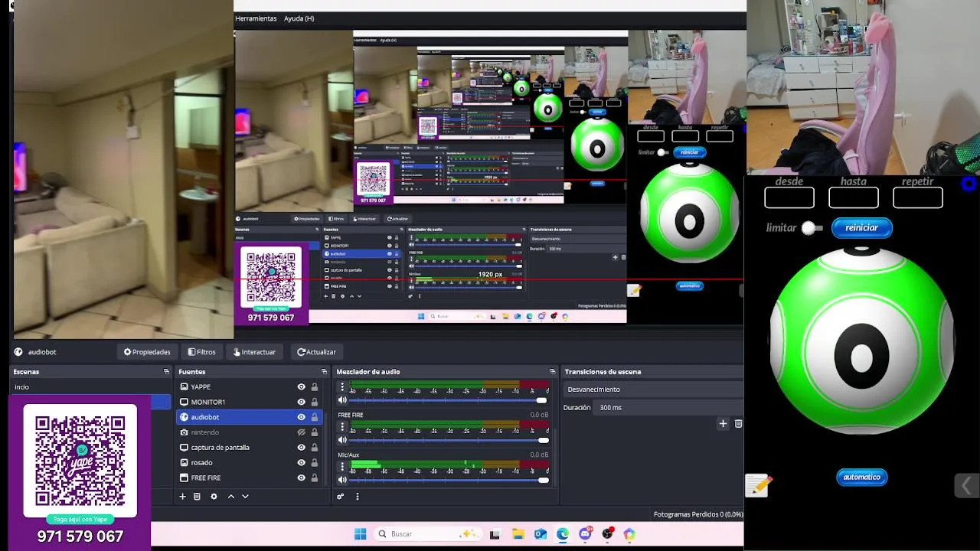The height and width of the screenshot is (551, 980).
Task: Show the hidden nintendo source
Action: coord(302,432)
